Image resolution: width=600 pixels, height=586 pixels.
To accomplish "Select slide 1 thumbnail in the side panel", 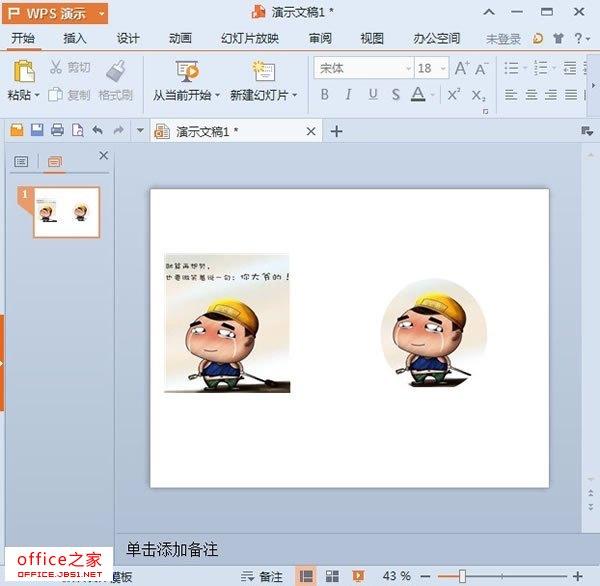I will 66,212.
